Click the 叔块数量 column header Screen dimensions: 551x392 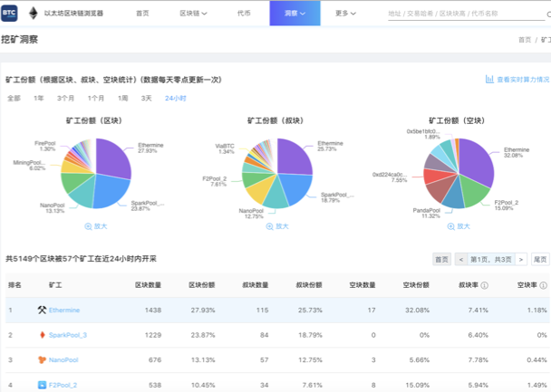256,285
